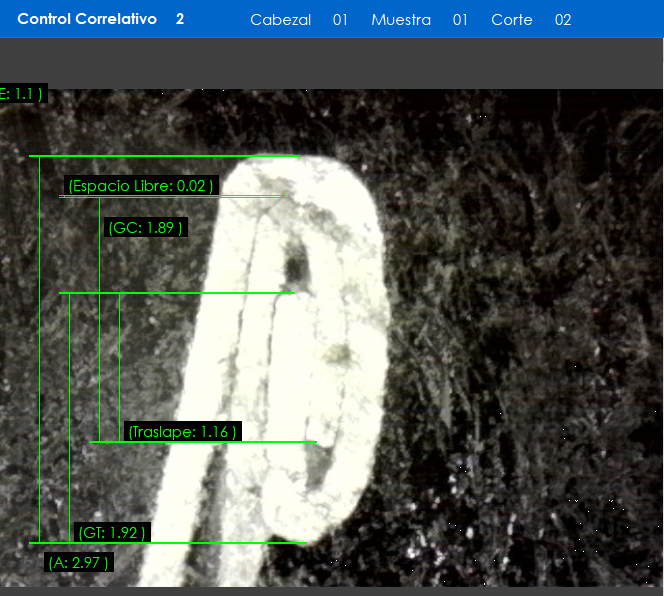The height and width of the screenshot is (596, 664).
Task: Click the Control Correlativo label
Action: tap(87, 19)
